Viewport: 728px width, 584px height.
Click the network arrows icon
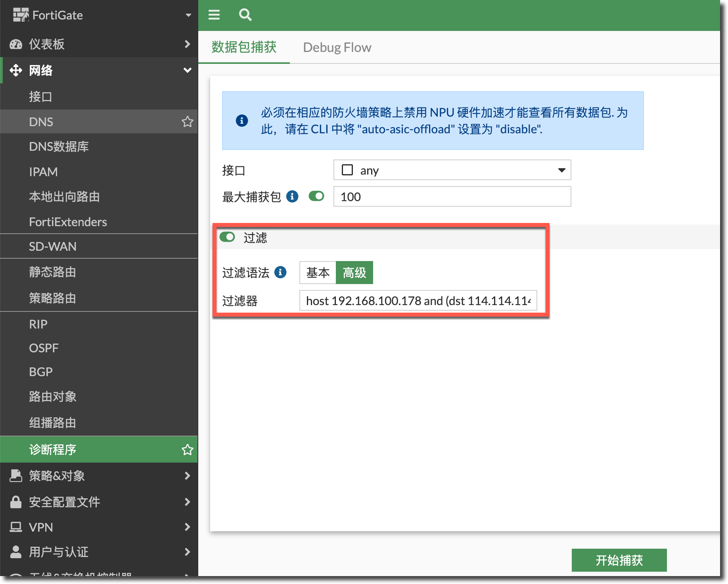pos(16,70)
